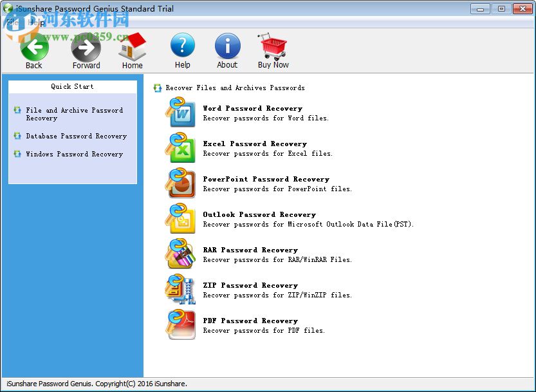Open the Outlook Password Recovery tool
536x392 pixels.
tap(259, 215)
